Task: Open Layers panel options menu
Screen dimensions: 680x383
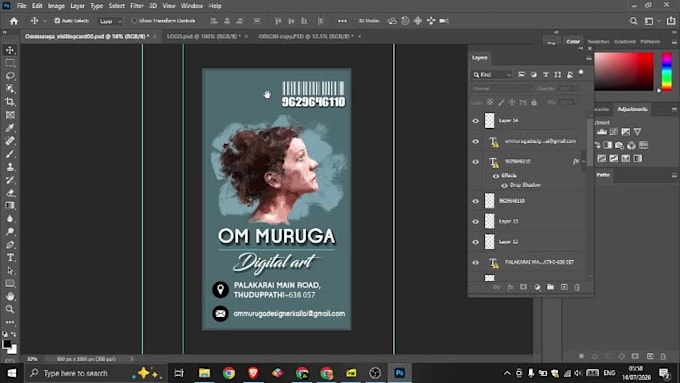Action: [x=588, y=58]
